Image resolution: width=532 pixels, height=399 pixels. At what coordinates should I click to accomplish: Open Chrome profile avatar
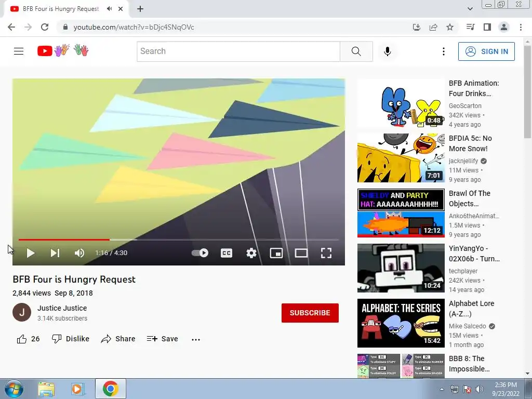[504, 27]
